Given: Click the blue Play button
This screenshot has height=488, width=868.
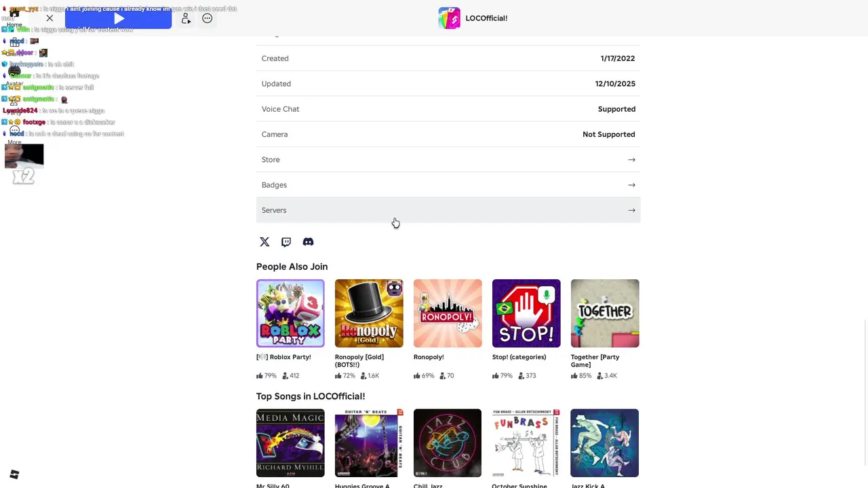Looking at the screenshot, I should coord(119,19).
